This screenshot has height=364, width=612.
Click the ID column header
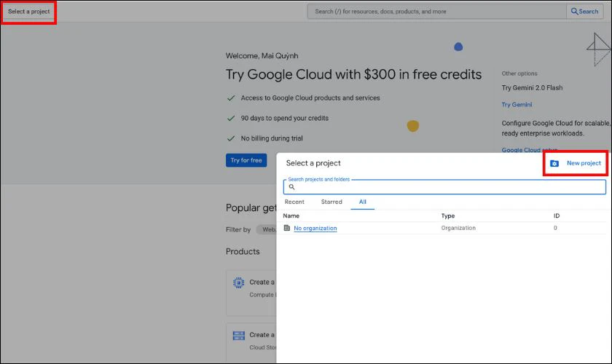[x=557, y=215]
